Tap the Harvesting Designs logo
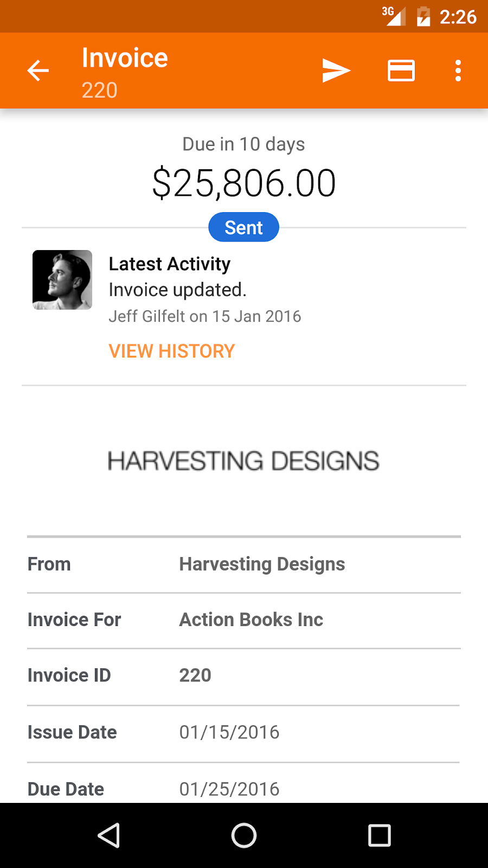 click(243, 461)
